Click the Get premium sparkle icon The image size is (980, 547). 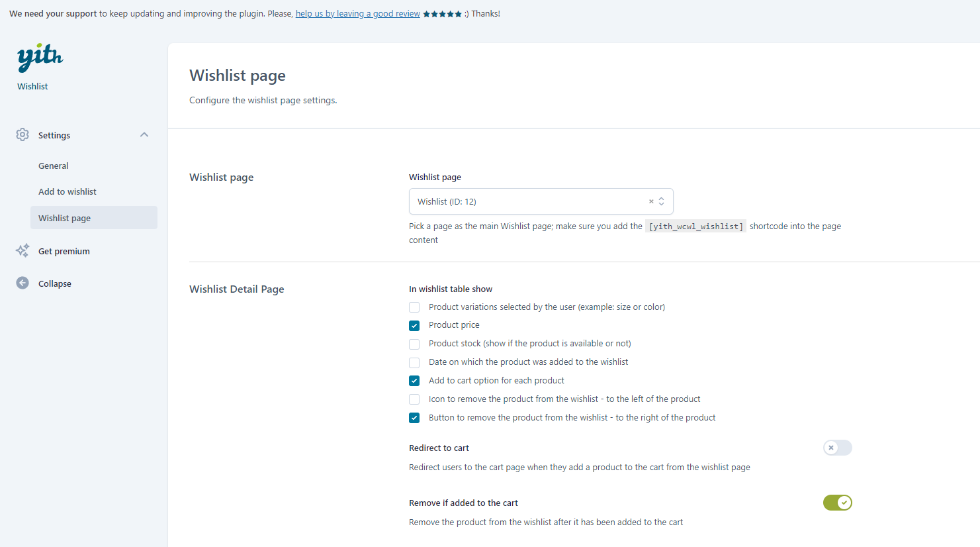[22, 250]
